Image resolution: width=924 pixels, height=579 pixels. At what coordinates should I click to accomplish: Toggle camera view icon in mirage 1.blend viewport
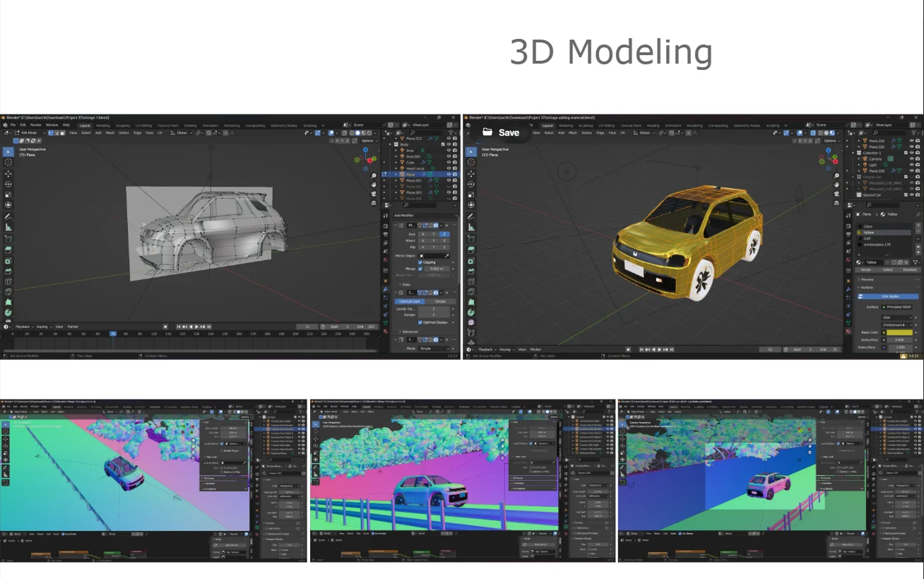373,195
